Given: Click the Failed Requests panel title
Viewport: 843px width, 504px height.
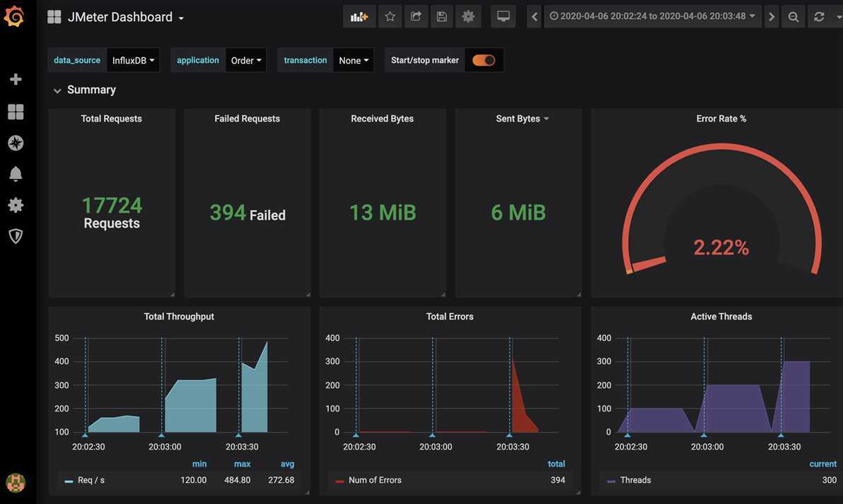Looking at the screenshot, I should click(248, 119).
